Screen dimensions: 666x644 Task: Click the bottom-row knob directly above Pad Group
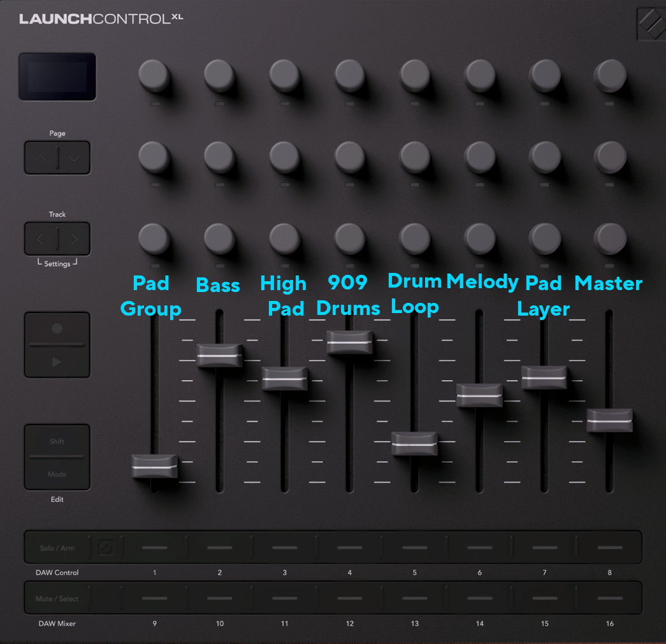point(154,238)
